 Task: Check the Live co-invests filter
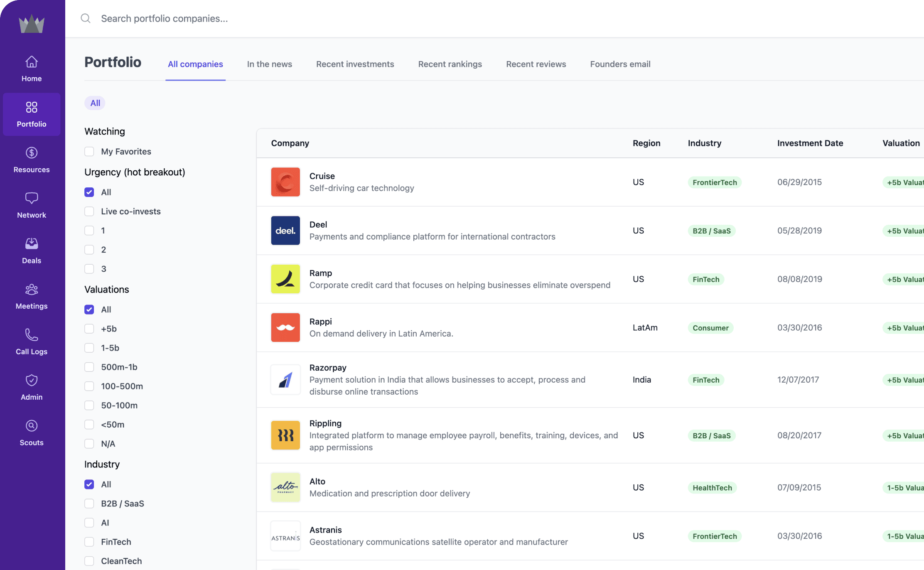click(89, 211)
